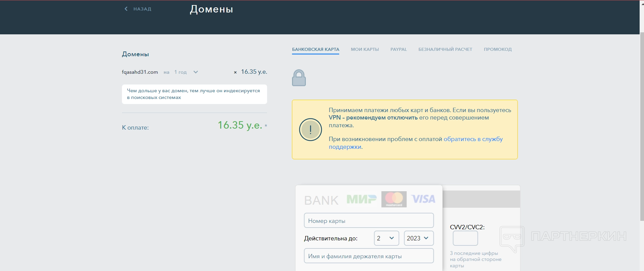Expand the 1 год period dropdown
The height and width of the screenshot is (271, 644).
pyautogui.click(x=186, y=72)
